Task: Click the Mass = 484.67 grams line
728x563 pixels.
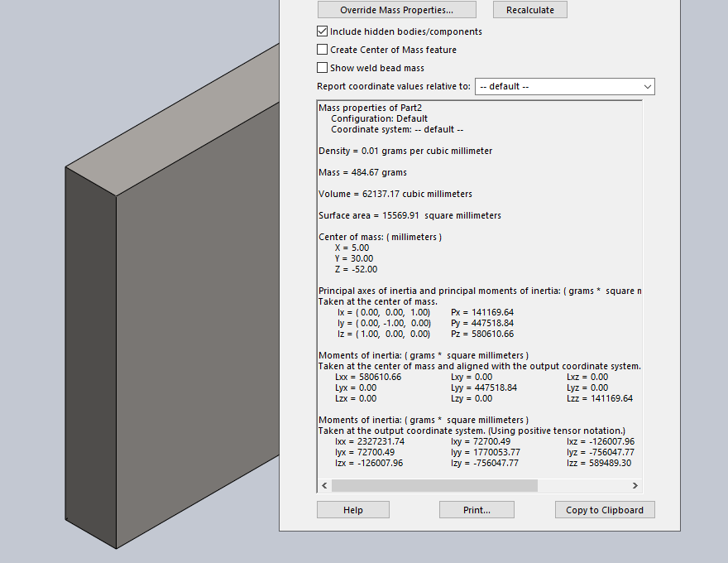Action: tap(362, 172)
